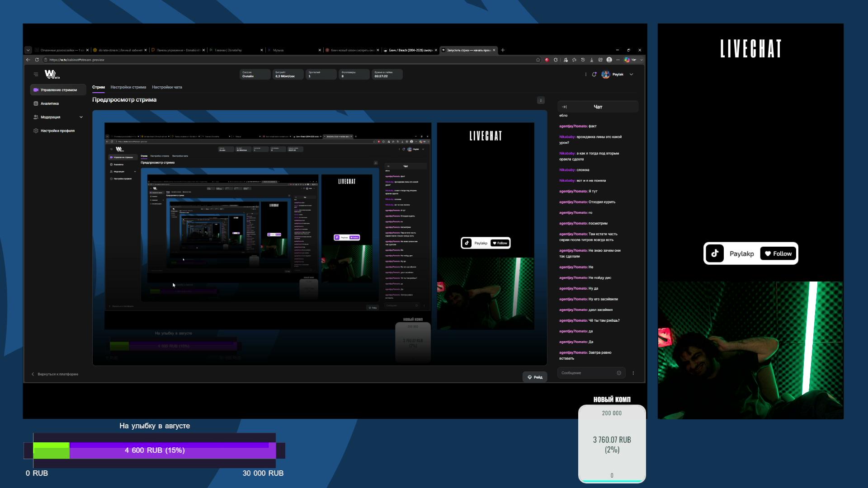Viewport: 868px width, 488px height.
Task: Click Вернуться к платформе link
Action: coord(55,374)
